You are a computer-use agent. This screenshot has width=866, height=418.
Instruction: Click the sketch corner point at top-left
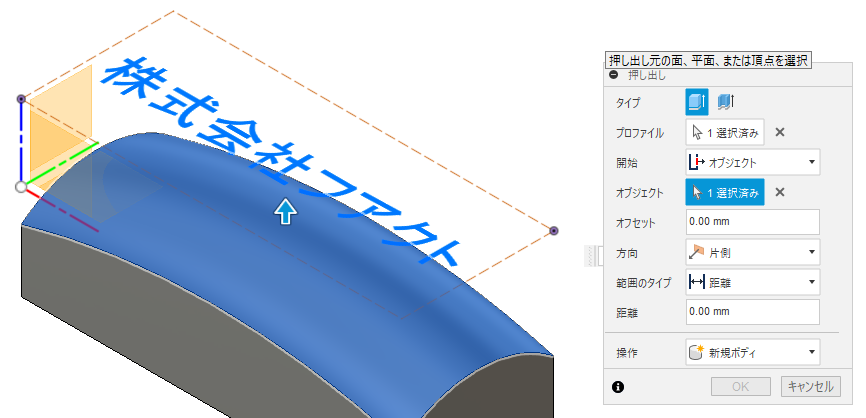coord(21,99)
